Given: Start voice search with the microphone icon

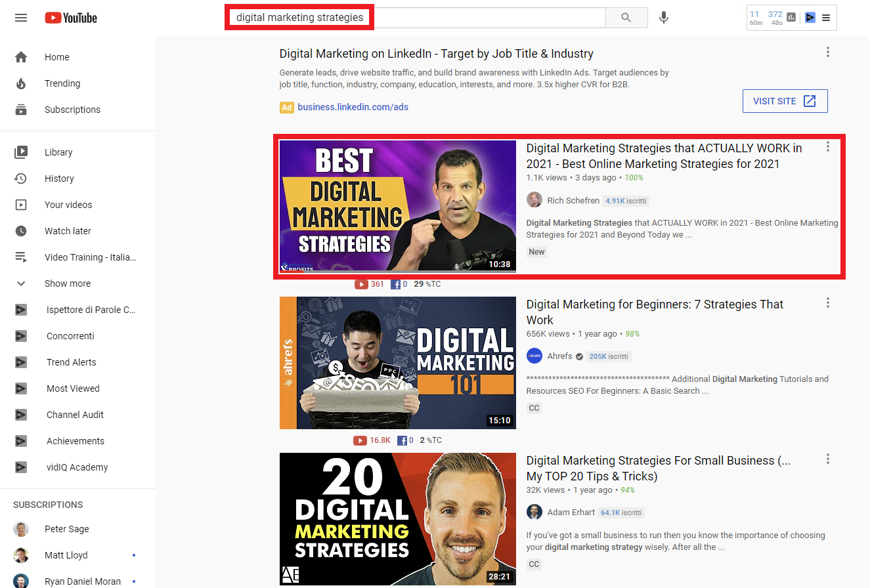Looking at the screenshot, I should [664, 18].
